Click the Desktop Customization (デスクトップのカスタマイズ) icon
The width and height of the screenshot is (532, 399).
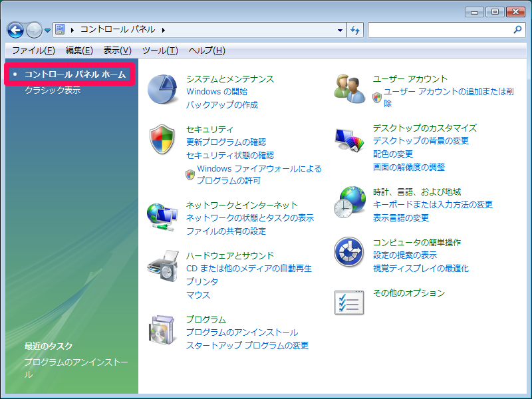349,139
